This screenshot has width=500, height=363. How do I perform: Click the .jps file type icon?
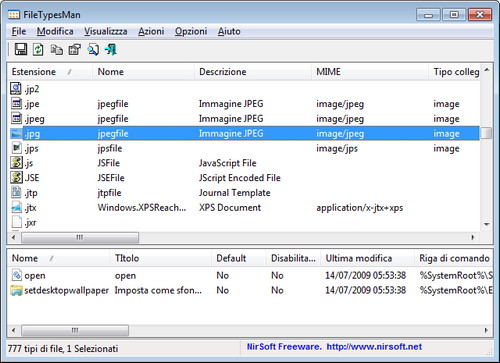16,148
